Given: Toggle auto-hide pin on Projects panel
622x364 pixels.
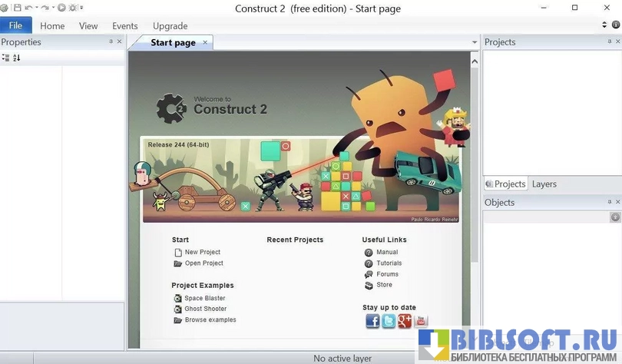Looking at the screenshot, I should [x=609, y=41].
